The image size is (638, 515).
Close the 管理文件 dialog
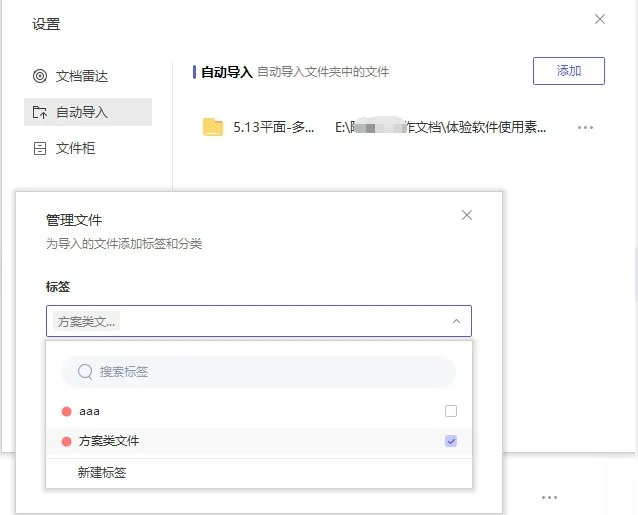point(467,215)
